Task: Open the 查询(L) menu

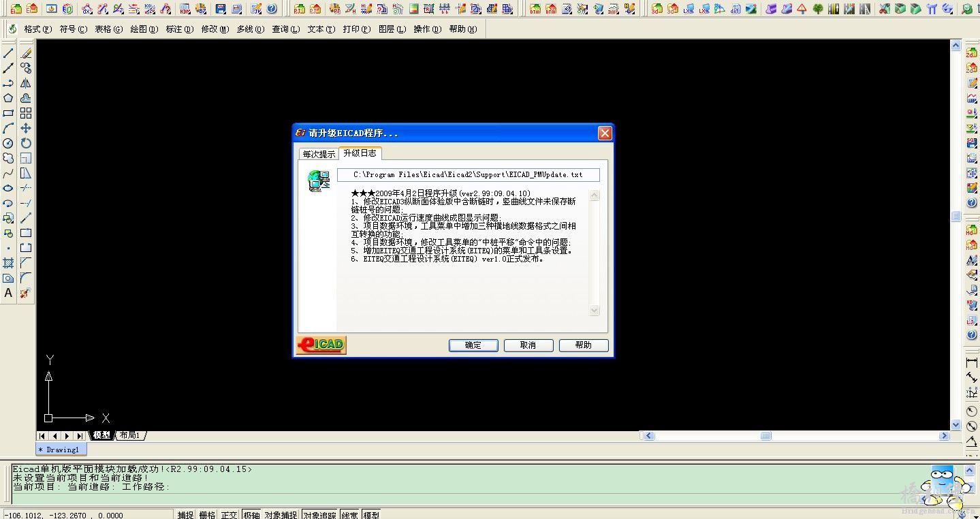Action: [x=285, y=29]
